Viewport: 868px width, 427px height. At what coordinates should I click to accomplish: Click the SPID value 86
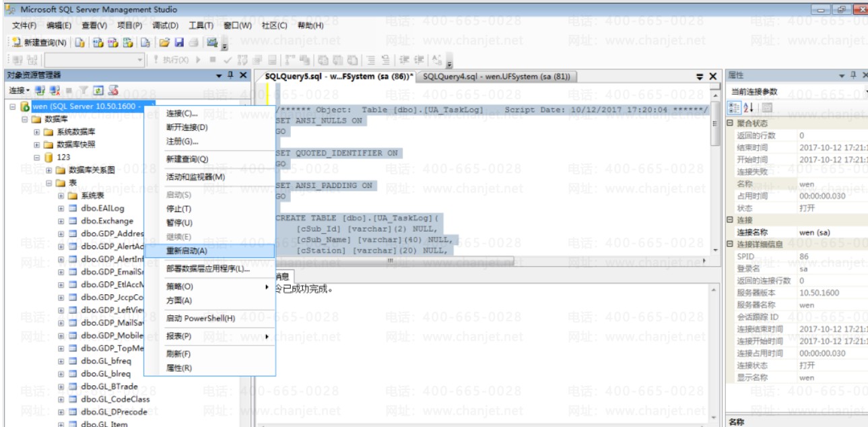coord(804,257)
